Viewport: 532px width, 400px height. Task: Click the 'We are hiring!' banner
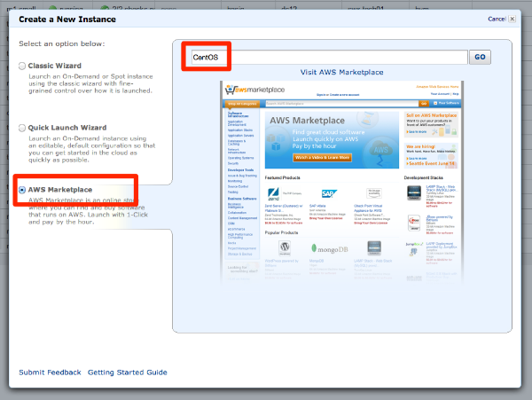pyautogui.click(x=431, y=156)
